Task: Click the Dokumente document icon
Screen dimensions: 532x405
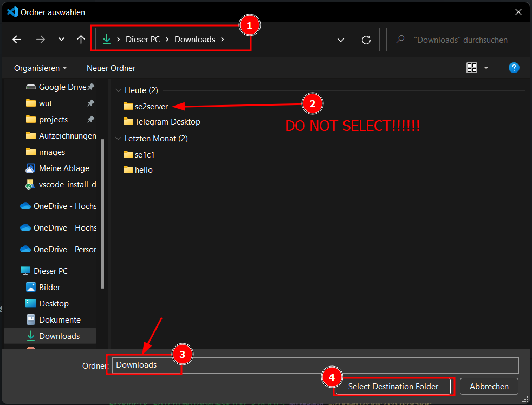Action: coord(30,319)
